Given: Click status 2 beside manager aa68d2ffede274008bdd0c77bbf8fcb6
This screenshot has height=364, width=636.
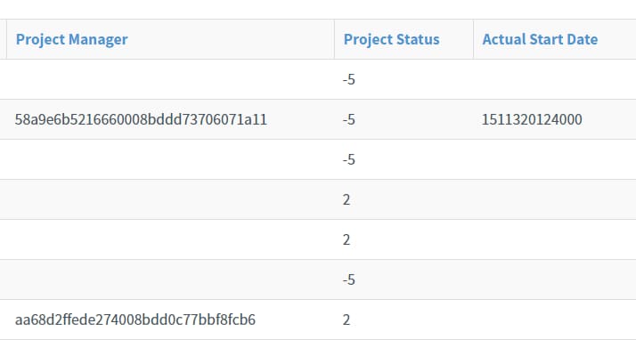Looking at the screenshot, I should (346, 320).
